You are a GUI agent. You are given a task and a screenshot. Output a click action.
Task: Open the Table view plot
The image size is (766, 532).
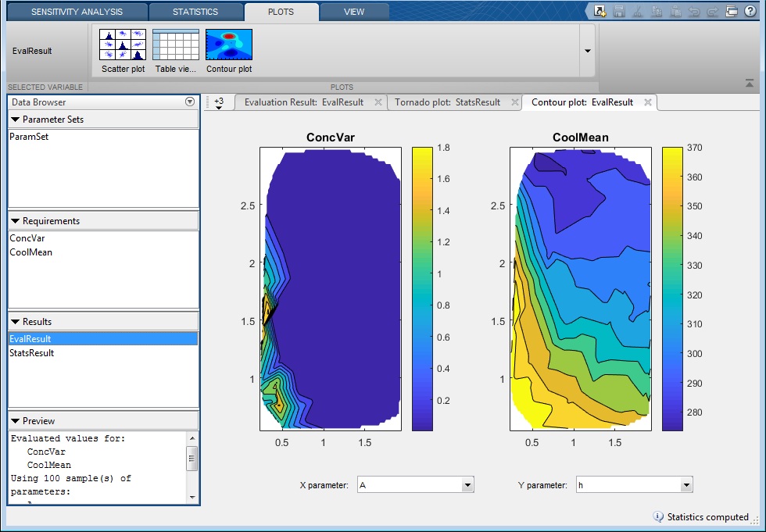[176, 45]
